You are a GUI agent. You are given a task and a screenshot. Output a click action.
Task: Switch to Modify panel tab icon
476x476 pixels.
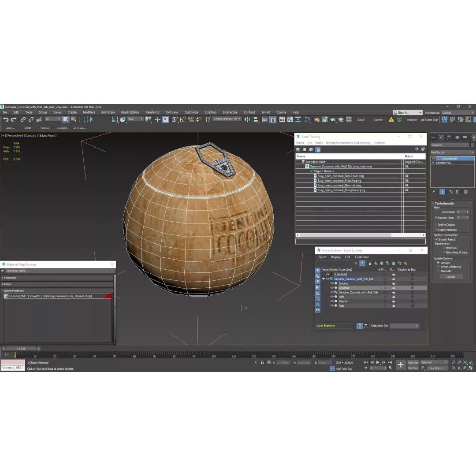[441, 137]
